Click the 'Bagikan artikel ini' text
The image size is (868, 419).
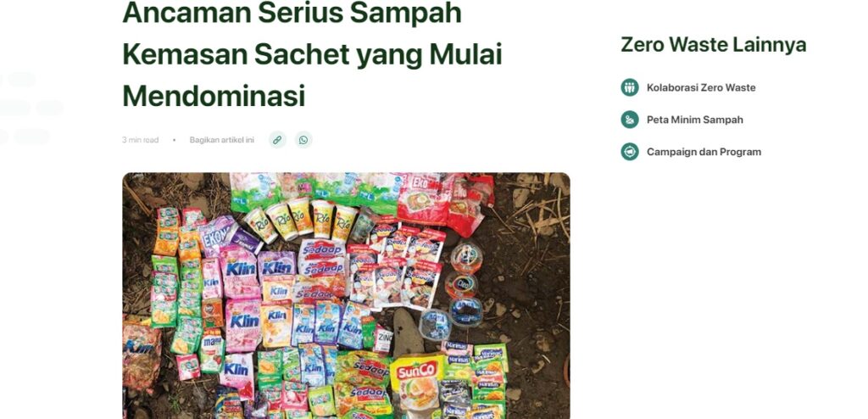pyautogui.click(x=221, y=140)
